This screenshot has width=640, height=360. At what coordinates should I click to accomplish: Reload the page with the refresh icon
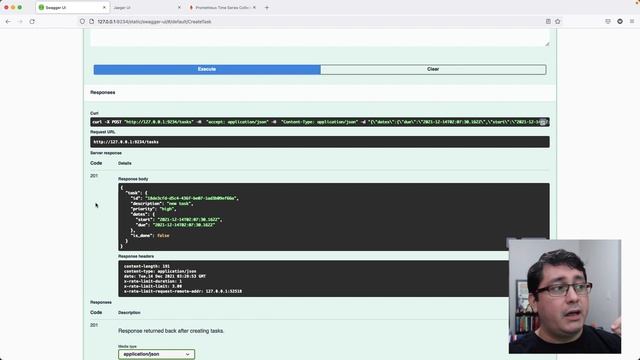coord(32,21)
